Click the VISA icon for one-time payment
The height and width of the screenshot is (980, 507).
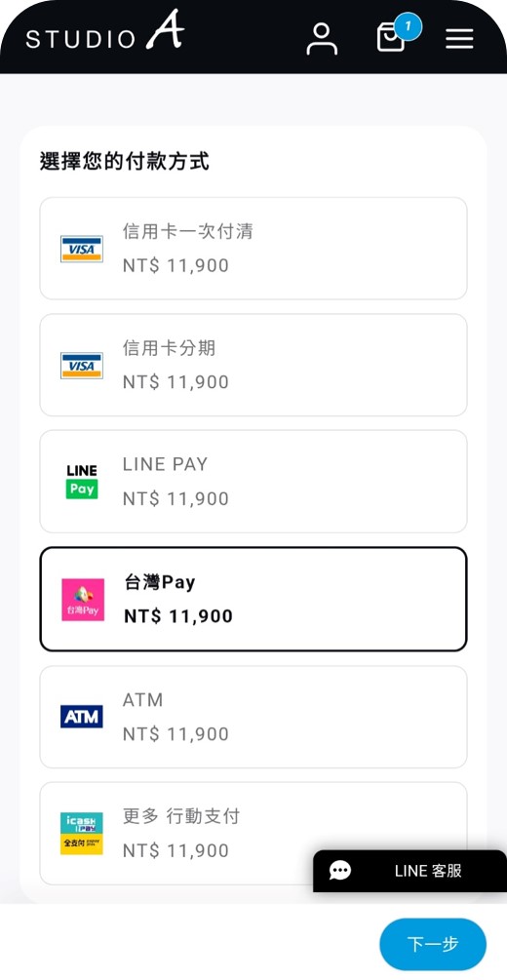pyautogui.click(x=82, y=249)
